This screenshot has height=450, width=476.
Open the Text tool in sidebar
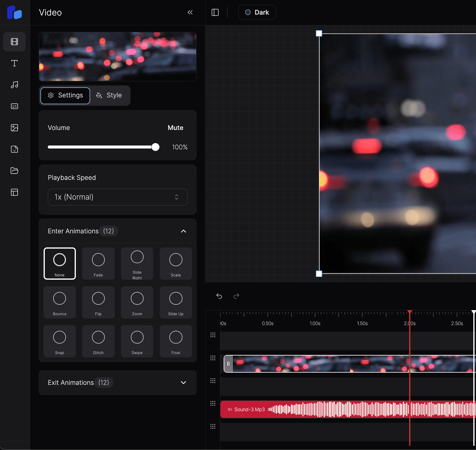pos(14,63)
